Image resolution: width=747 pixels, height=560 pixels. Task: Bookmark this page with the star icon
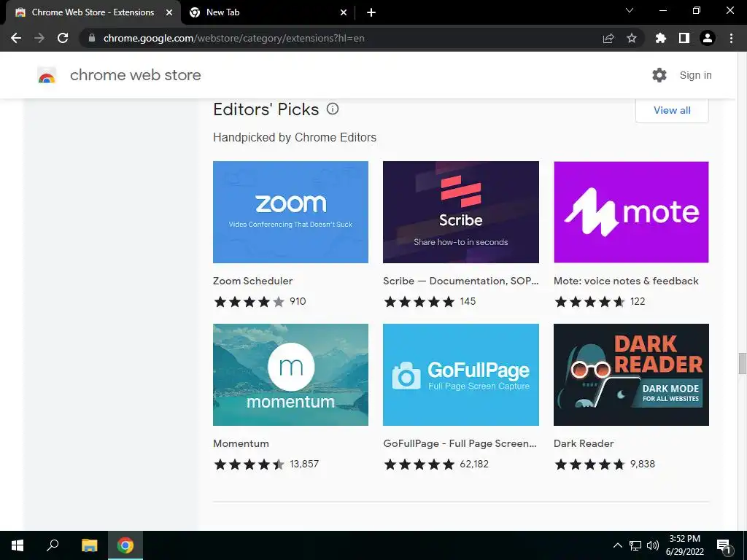[x=632, y=38]
